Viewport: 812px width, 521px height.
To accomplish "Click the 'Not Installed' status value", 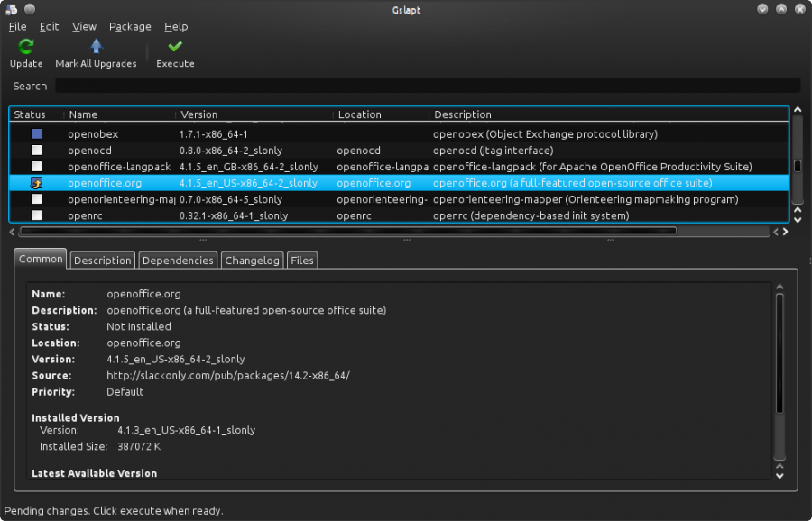I will click(139, 326).
